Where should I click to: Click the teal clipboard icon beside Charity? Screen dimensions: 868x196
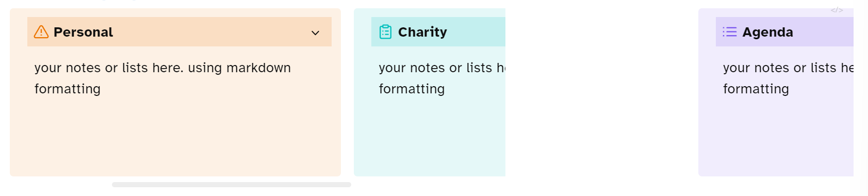point(385,32)
